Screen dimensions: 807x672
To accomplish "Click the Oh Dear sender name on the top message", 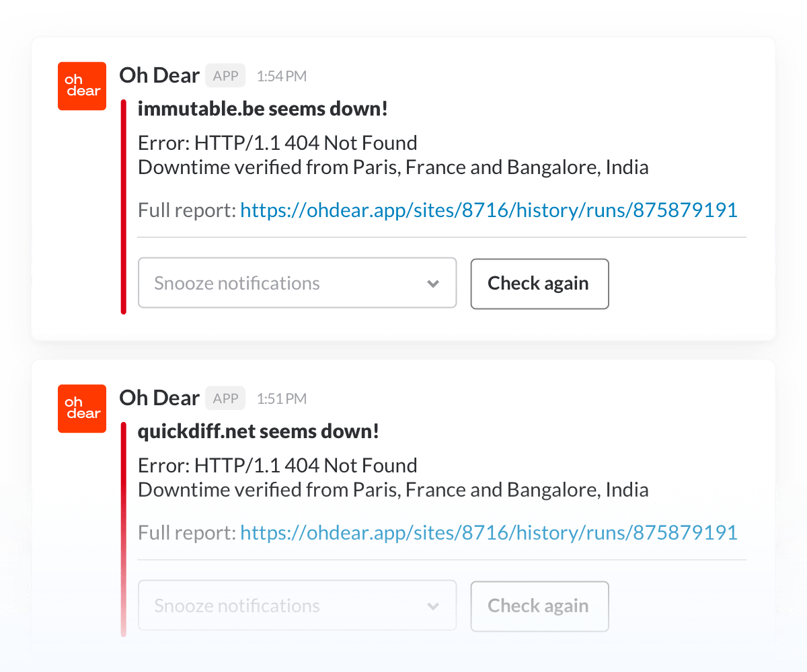I will [x=159, y=75].
